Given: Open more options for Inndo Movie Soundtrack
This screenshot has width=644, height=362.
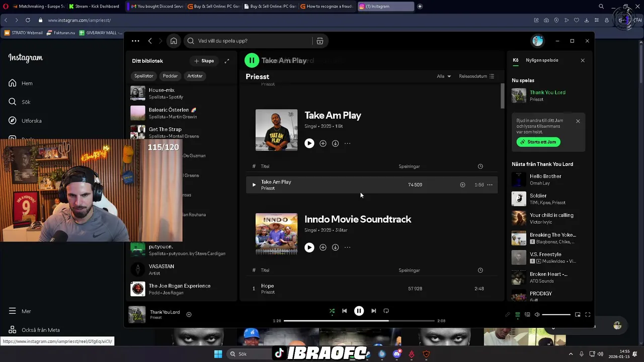Looking at the screenshot, I should [x=347, y=247].
